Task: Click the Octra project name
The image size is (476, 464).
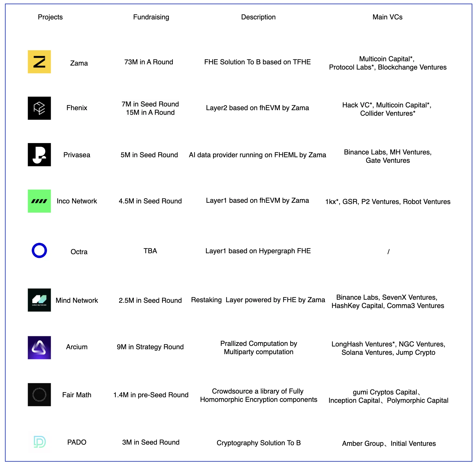Action: (79, 252)
